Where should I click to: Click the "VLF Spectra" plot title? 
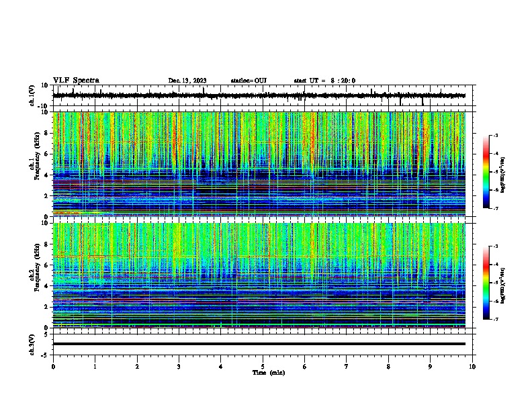[76, 81]
